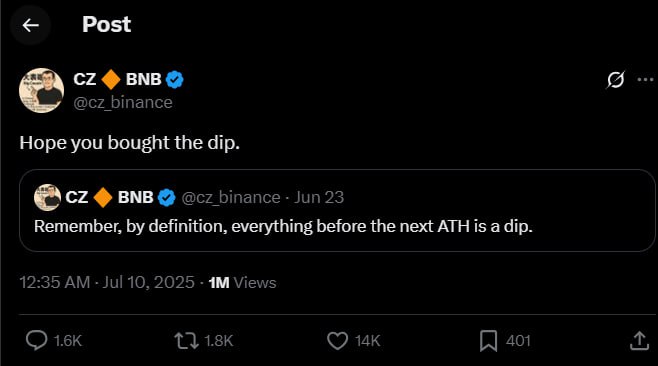Click the quoted post's verified badge
Image resolution: width=658 pixels, height=366 pixels.
[167, 197]
